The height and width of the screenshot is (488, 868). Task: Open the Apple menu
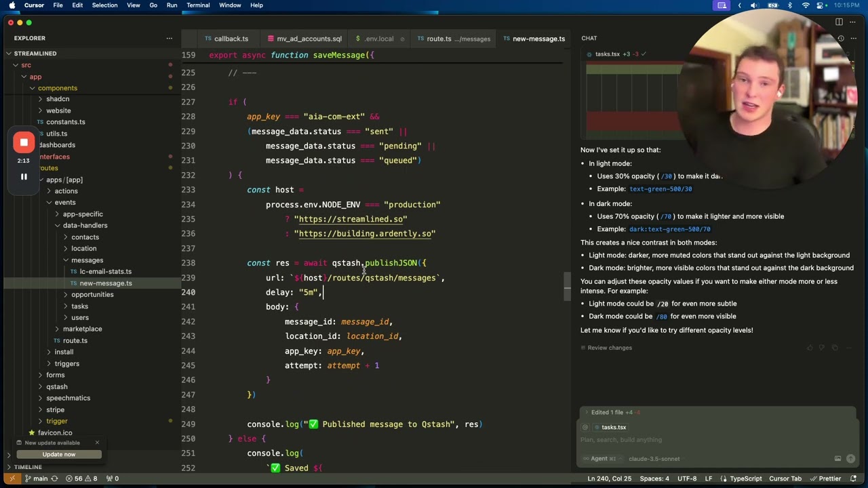click(x=12, y=5)
